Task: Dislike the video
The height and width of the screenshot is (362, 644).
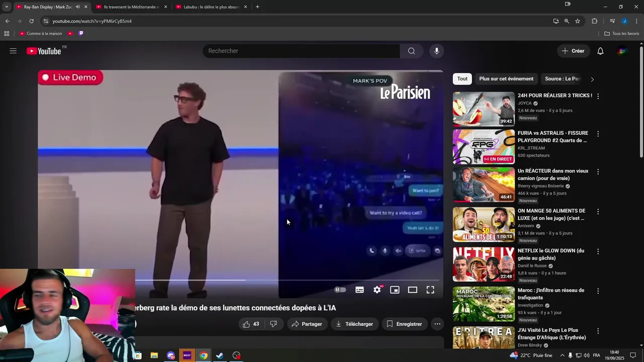Action: 274,324
